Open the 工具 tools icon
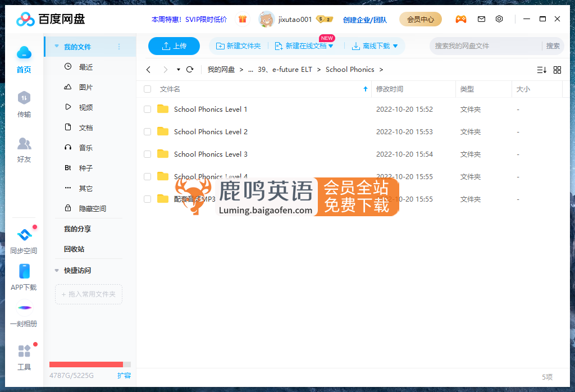The image size is (575, 392). 24,351
